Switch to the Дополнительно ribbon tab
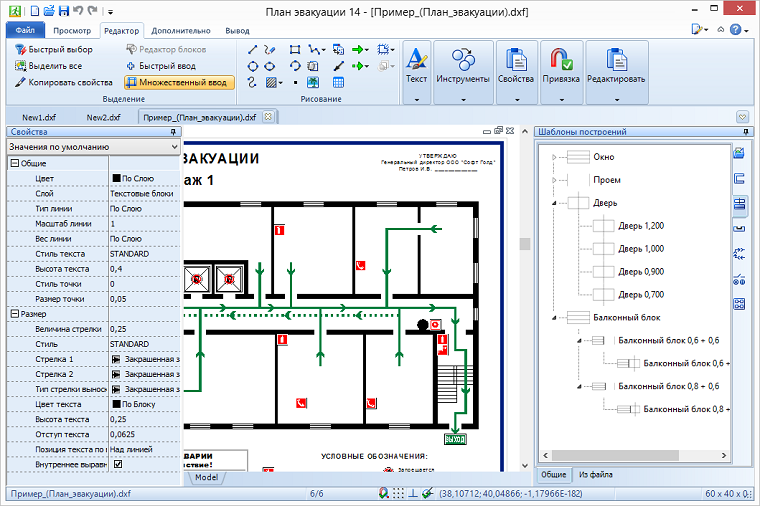 (x=181, y=31)
